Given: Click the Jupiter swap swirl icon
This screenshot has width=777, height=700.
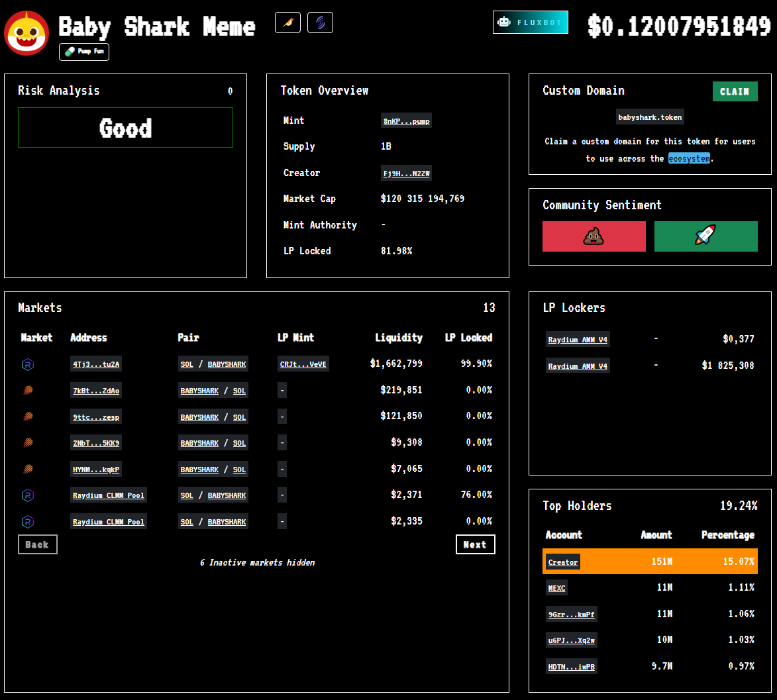Looking at the screenshot, I should pos(320,22).
